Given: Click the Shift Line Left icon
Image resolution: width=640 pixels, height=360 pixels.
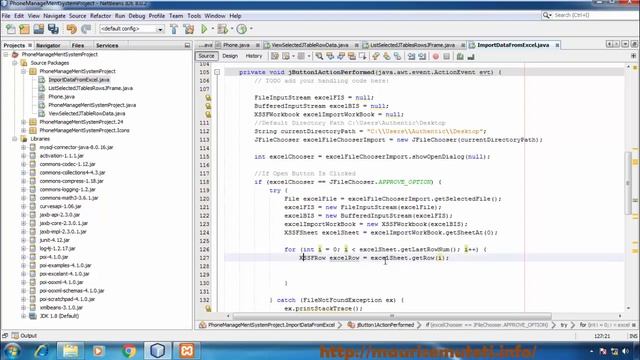Looking at the screenshot, I should click(x=411, y=56).
